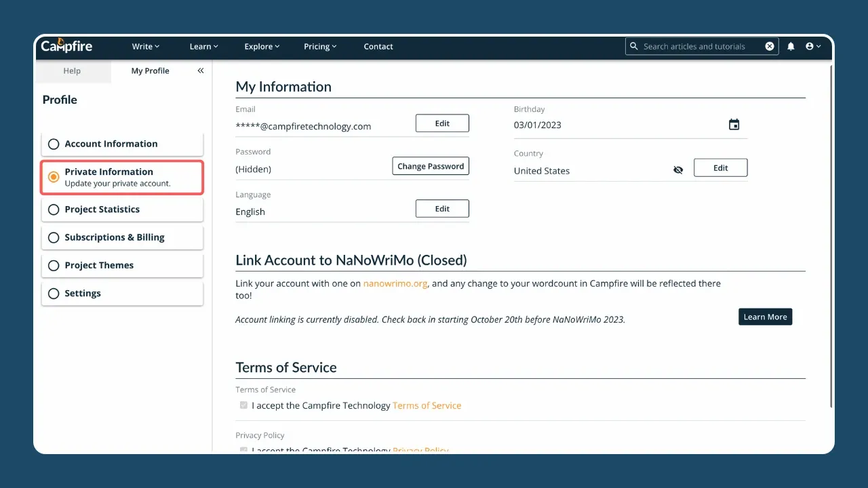
Task: Click the Change Password button
Action: (x=430, y=165)
